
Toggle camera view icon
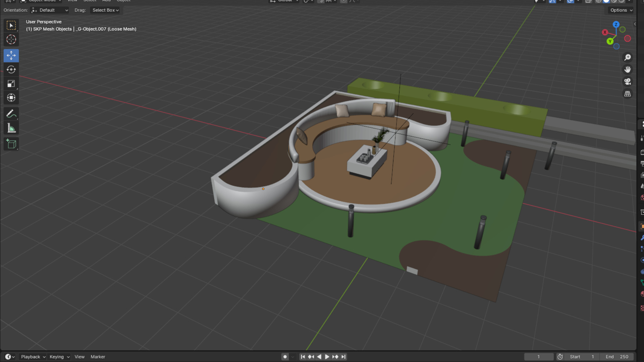(x=627, y=82)
